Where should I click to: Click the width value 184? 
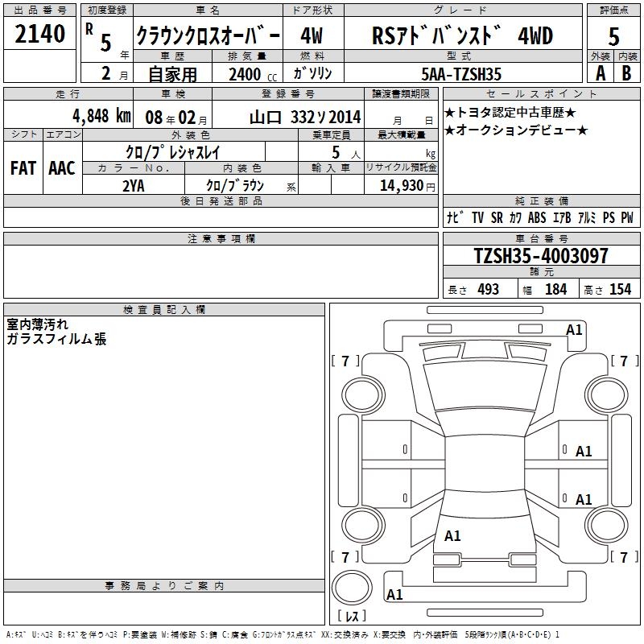tap(555, 289)
